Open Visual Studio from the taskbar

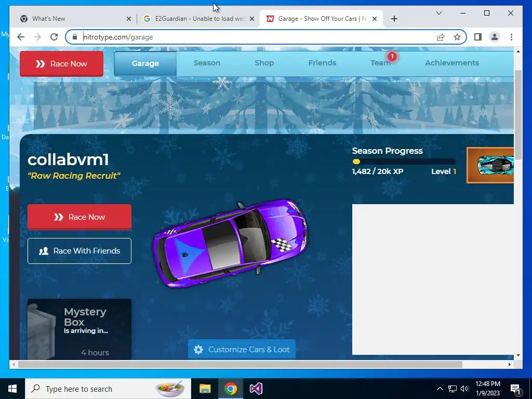point(256,389)
